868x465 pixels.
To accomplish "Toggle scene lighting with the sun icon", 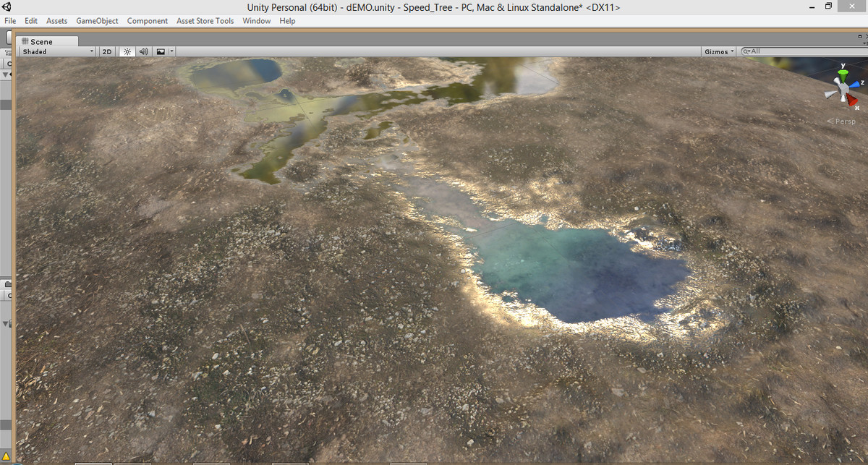I will coord(127,52).
